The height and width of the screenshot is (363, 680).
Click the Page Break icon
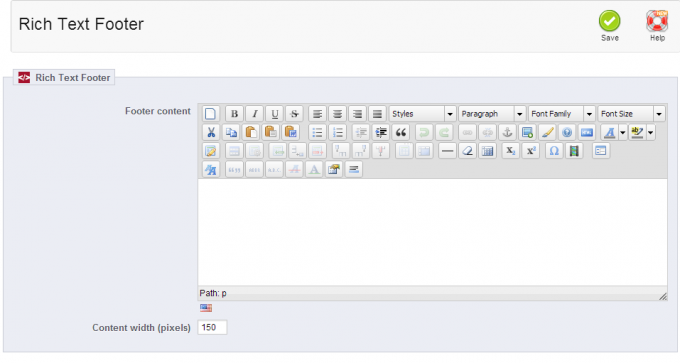pos(354,169)
